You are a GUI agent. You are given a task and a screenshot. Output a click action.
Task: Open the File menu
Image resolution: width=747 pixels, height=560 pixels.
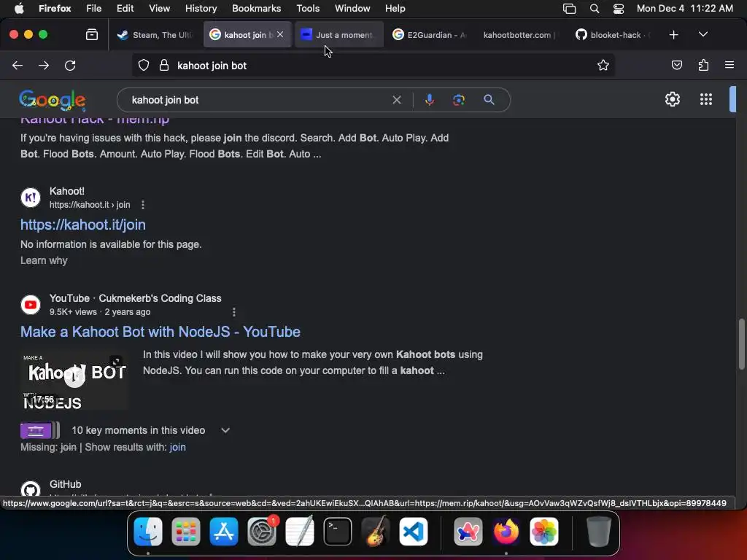pos(93,9)
